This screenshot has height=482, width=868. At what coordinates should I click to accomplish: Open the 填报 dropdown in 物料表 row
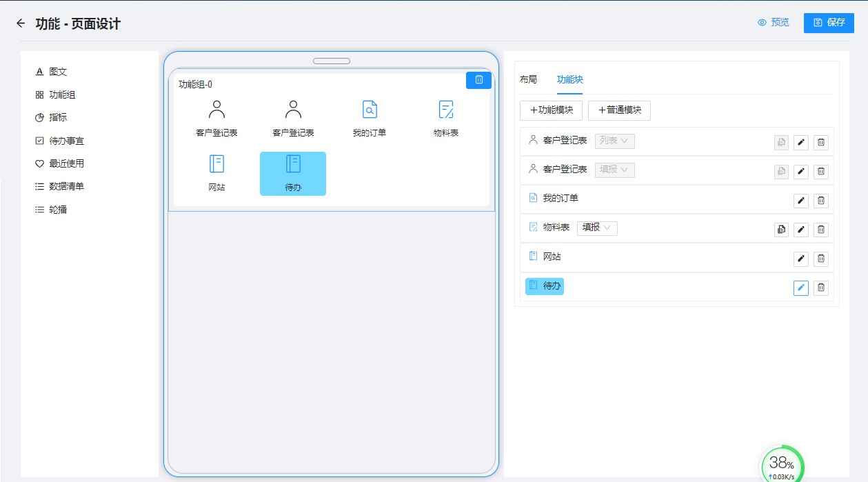tap(597, 228)
